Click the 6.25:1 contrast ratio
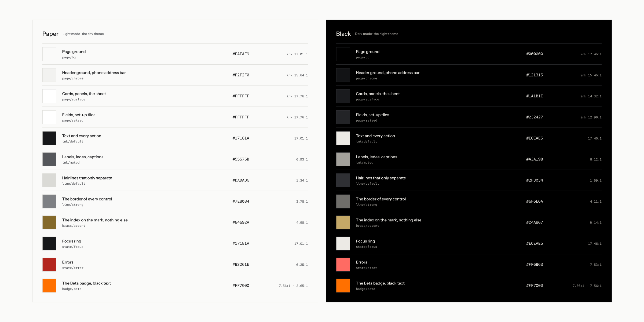This screenshot has width=644, height=322. (x=302, y=265)
